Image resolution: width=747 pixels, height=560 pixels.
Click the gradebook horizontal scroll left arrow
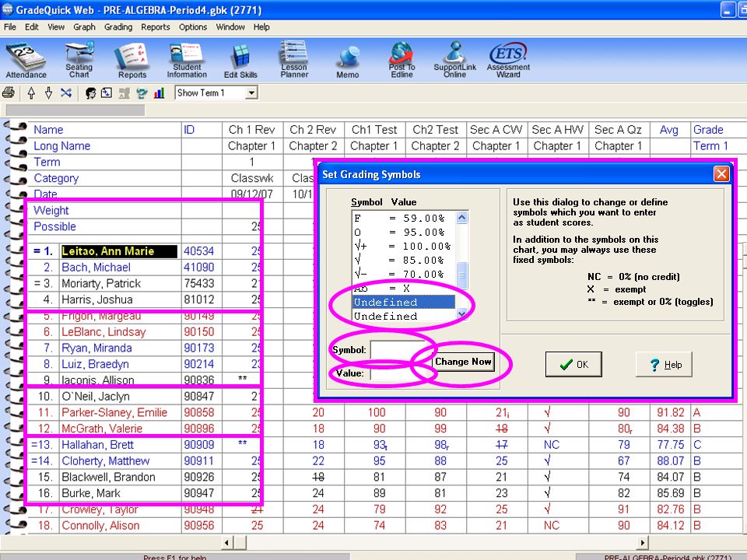tap(226, 542)
